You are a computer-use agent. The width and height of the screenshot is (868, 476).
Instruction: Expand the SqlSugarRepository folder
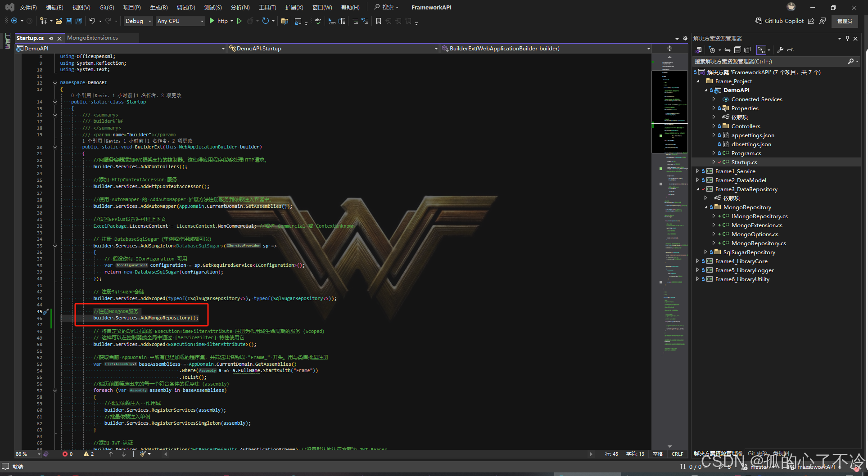[x=705, y=252]
